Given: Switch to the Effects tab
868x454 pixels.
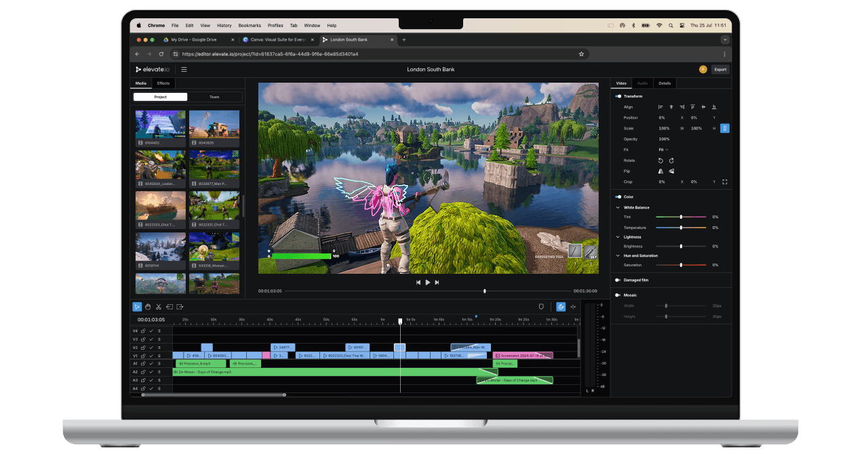Looking at the screenshot, I should [x=163, y=83].
